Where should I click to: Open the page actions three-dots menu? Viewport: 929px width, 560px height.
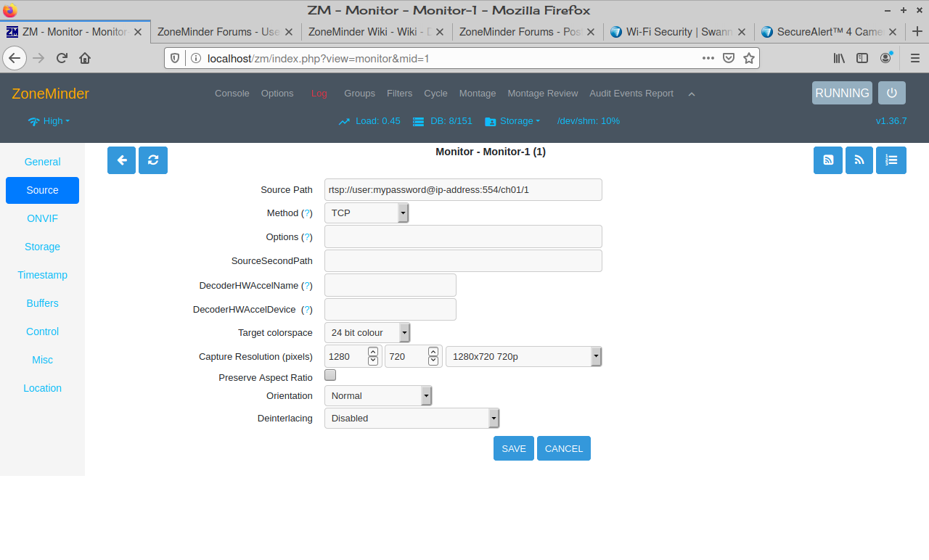pyautogui.click(x=708, y=58)
